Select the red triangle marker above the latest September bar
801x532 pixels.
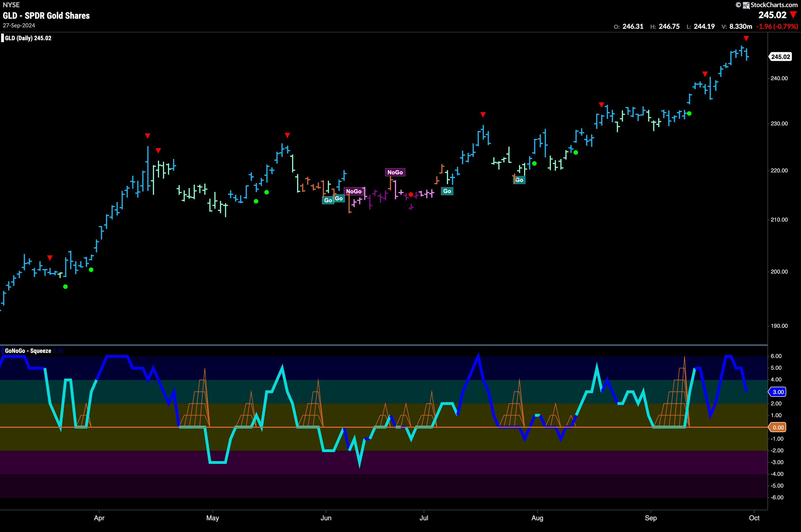pyautogui.click(x=746, y=38)
